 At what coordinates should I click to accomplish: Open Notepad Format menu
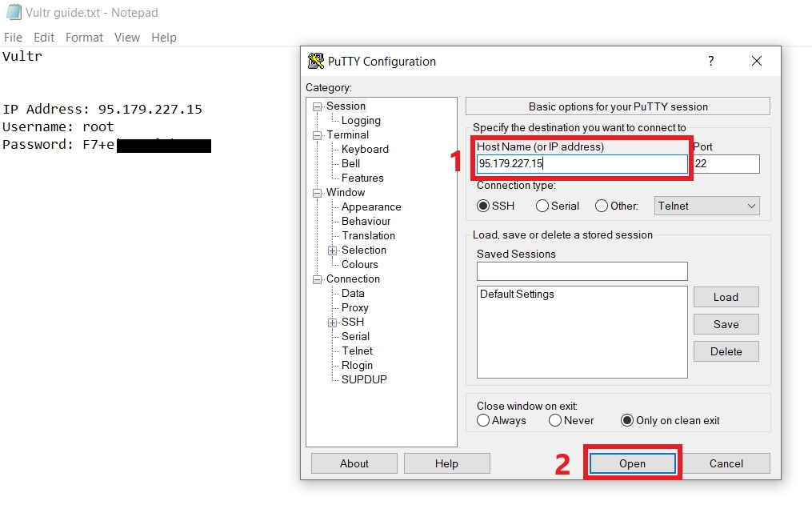tap(85, 38)
